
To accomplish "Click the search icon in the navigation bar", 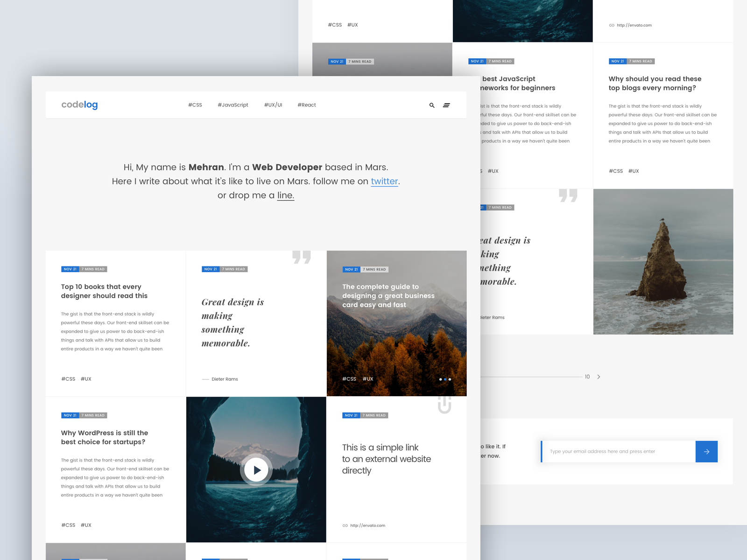I will click(432, 105).
